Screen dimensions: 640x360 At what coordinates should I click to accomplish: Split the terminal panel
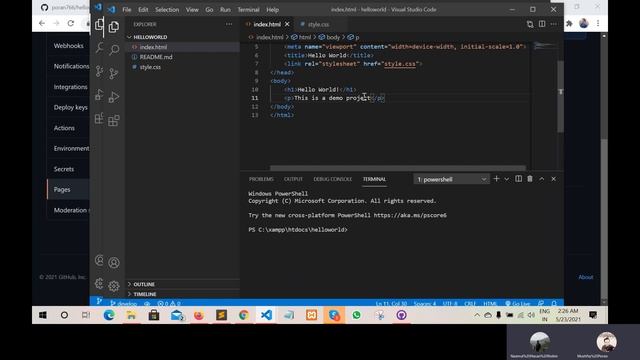[518, 179]
